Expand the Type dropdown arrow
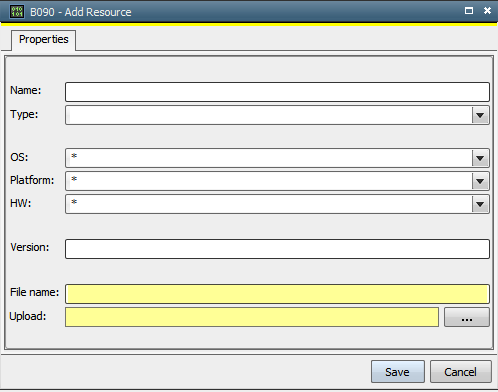Screen dimensions: 498x392 click(480, 115)
